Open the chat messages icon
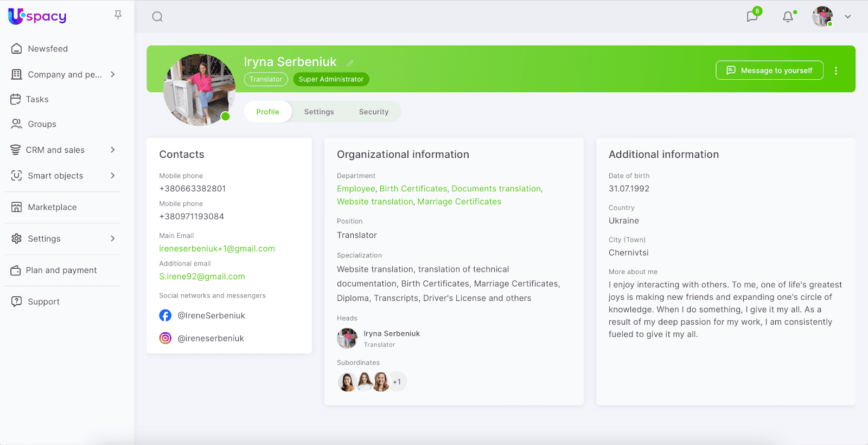The image size is (868, 445). point(752,17)
